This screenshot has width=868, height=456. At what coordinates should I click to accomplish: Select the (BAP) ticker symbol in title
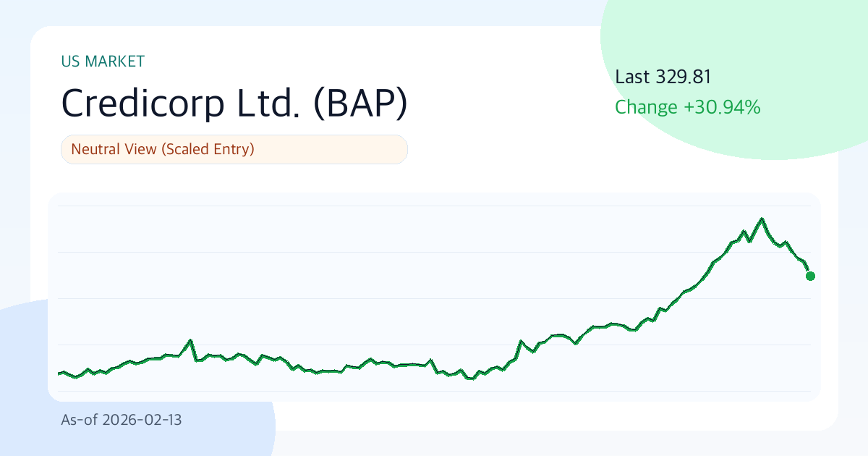coord(360,104)
